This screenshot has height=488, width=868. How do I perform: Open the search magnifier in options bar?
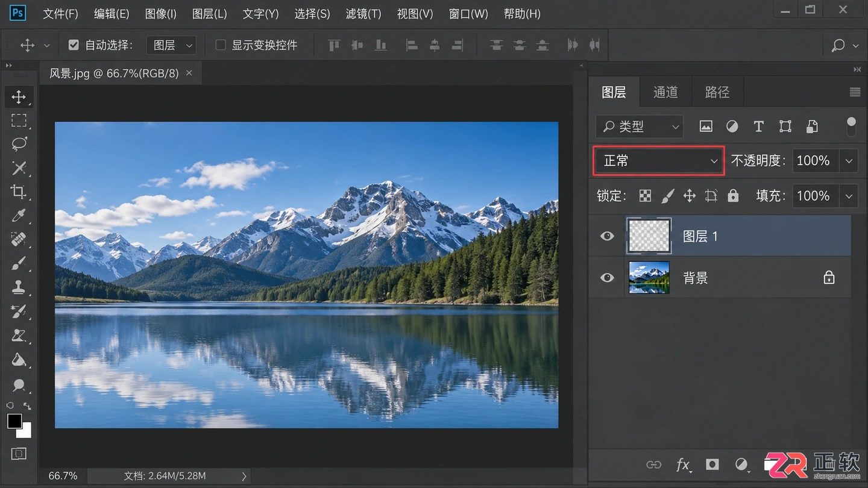coord(838,45)
